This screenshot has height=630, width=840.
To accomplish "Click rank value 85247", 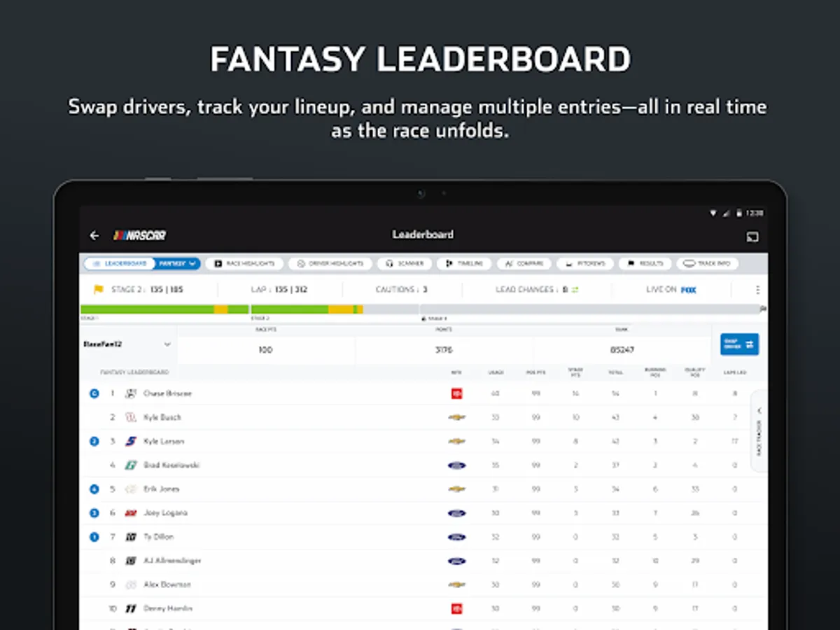I will [622, 350].
